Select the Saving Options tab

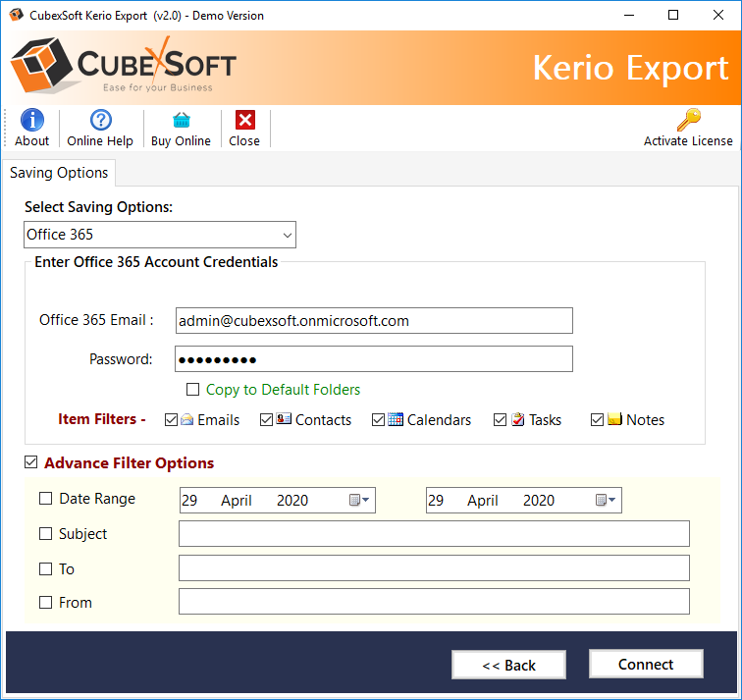coord(59,173)
